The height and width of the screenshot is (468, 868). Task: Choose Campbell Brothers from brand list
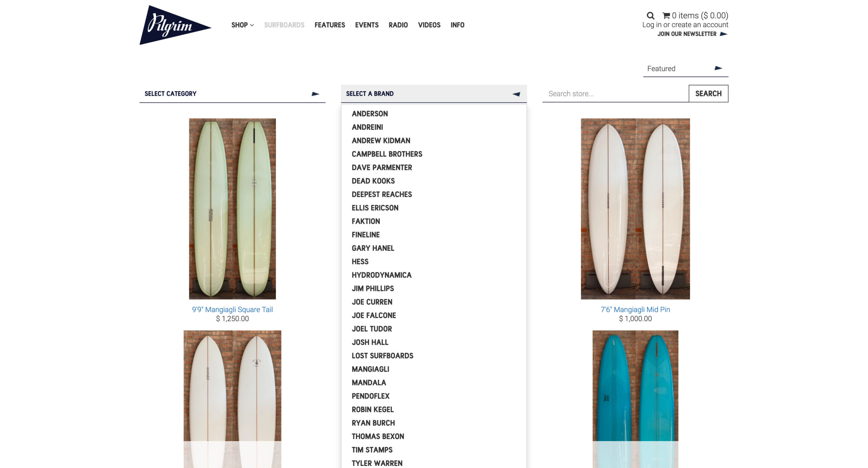click(387, 154)
